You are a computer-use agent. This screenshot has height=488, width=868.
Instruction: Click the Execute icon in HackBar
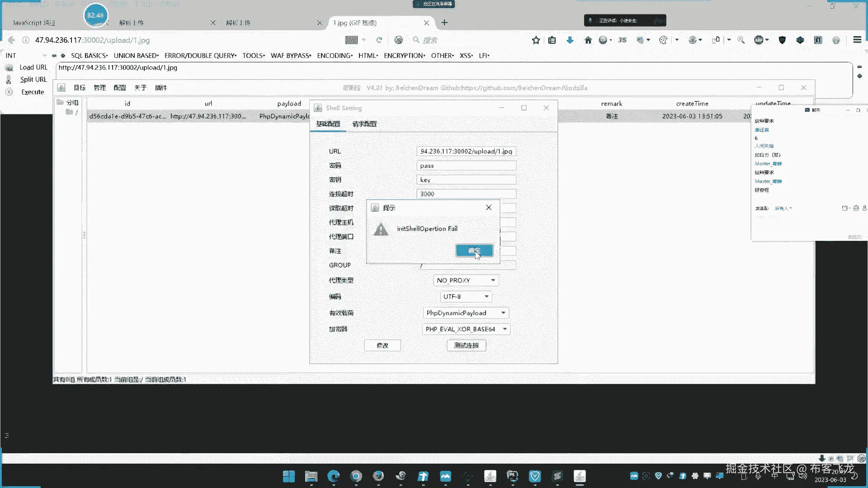tap(9, 92)
